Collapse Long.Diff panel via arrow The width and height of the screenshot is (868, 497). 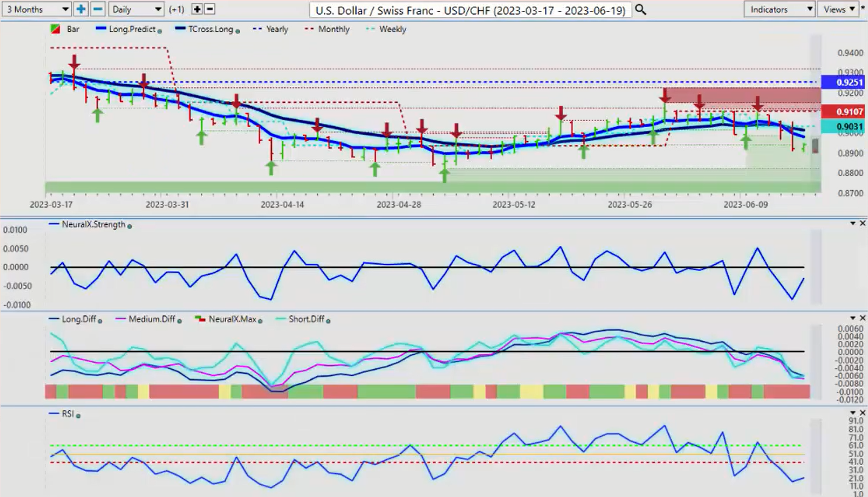853,318
